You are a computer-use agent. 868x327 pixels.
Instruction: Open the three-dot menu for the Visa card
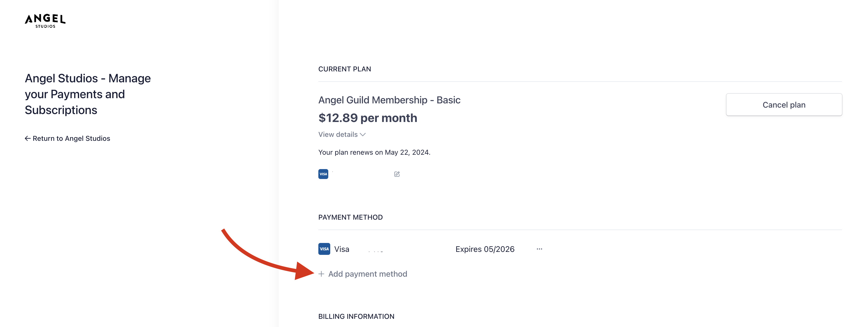click(539, 249)
